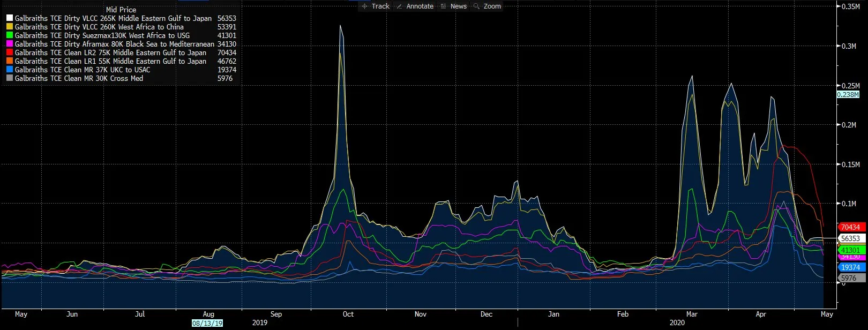Click the Track crosshair icon

(x=364, y=6)
